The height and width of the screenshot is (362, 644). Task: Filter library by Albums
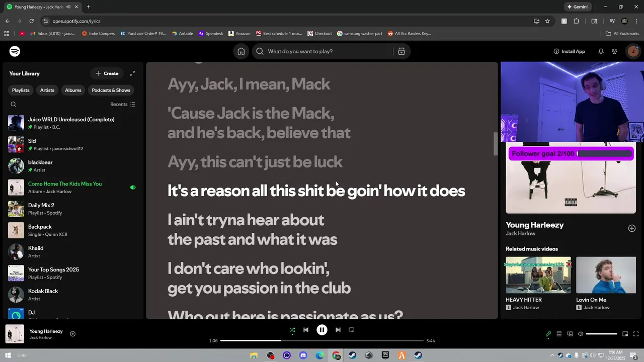click(x=73, y=90)
